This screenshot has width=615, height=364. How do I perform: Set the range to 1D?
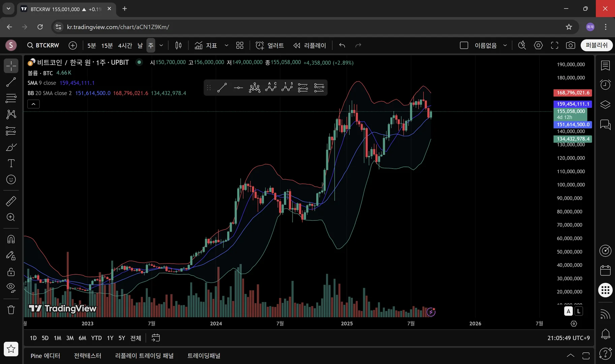(33, 338)
